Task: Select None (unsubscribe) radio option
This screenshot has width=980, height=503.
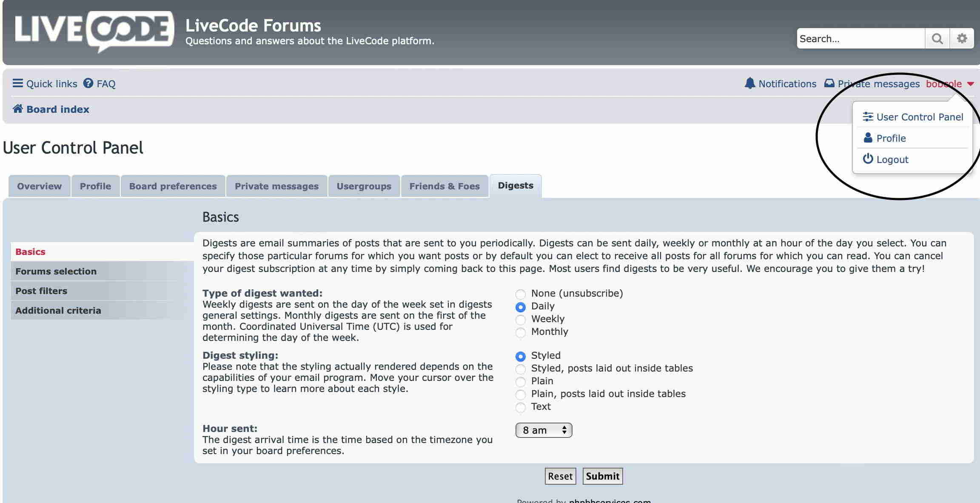Action: coord(520,294)
